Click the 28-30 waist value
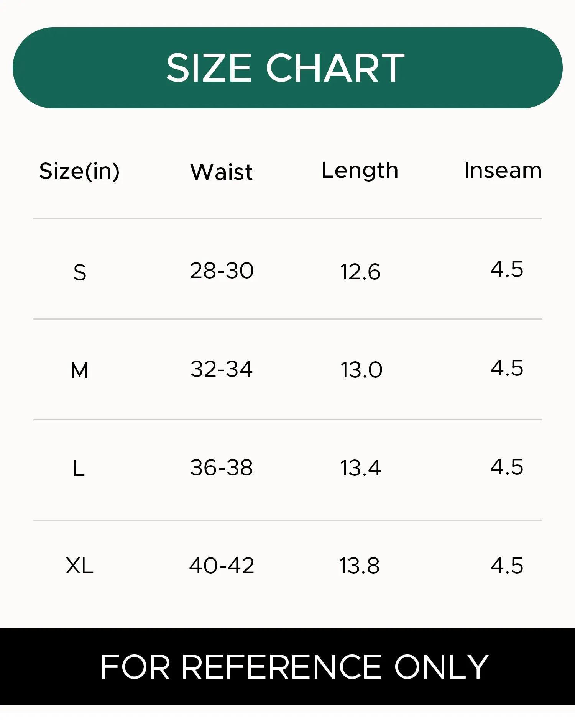This screenshot has width=575, height=728. tap(222, 271)
